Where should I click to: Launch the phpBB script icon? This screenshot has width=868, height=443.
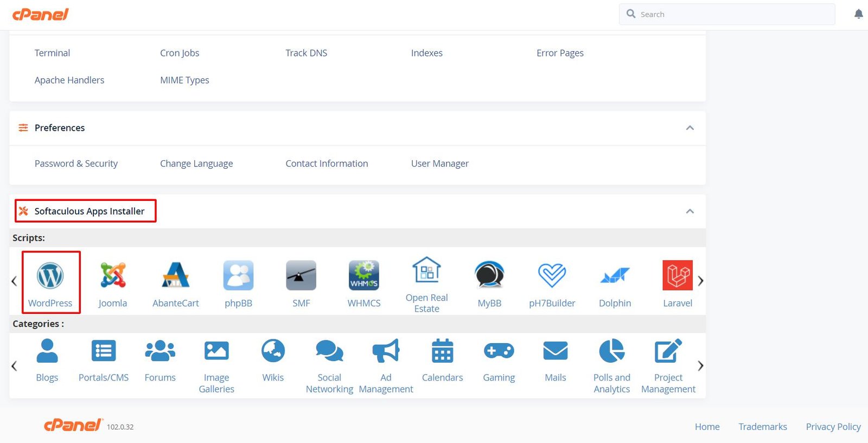point(238,275)
